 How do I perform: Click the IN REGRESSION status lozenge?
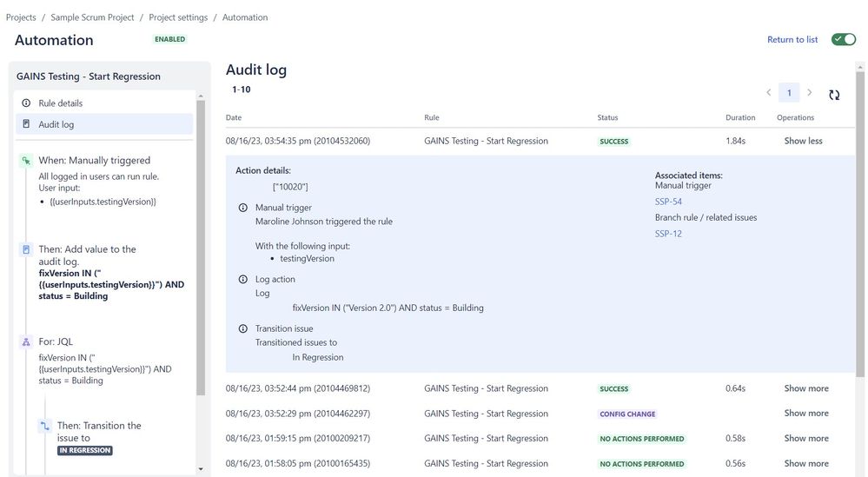pos(84,450)
